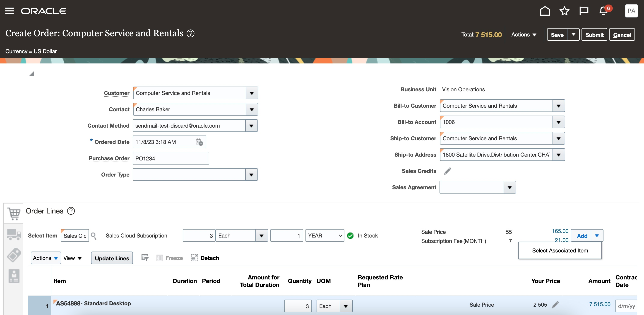The height and width of the screenshot is (315, 644).
Task: Open Watchlist flag icon
Action: (584, 11)
